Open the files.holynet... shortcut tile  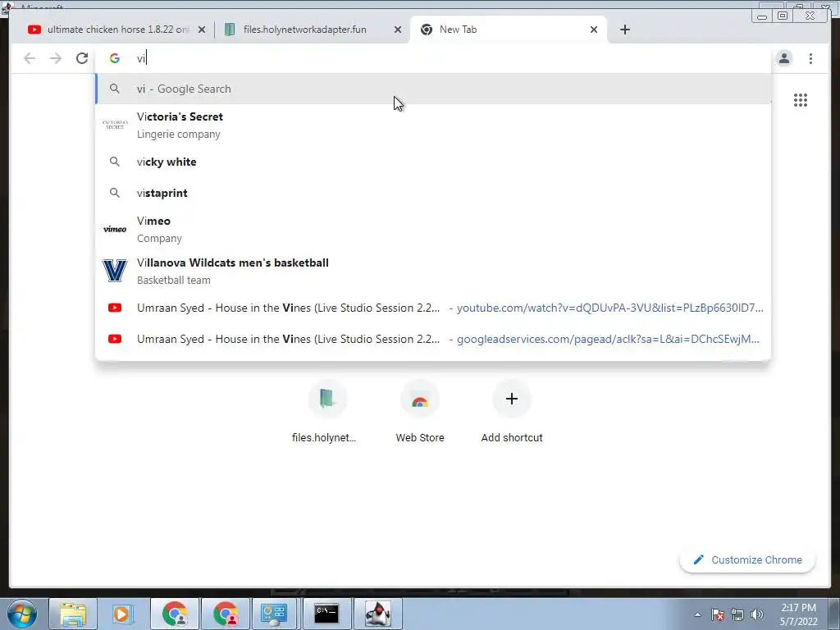click(x=324, y=413)
